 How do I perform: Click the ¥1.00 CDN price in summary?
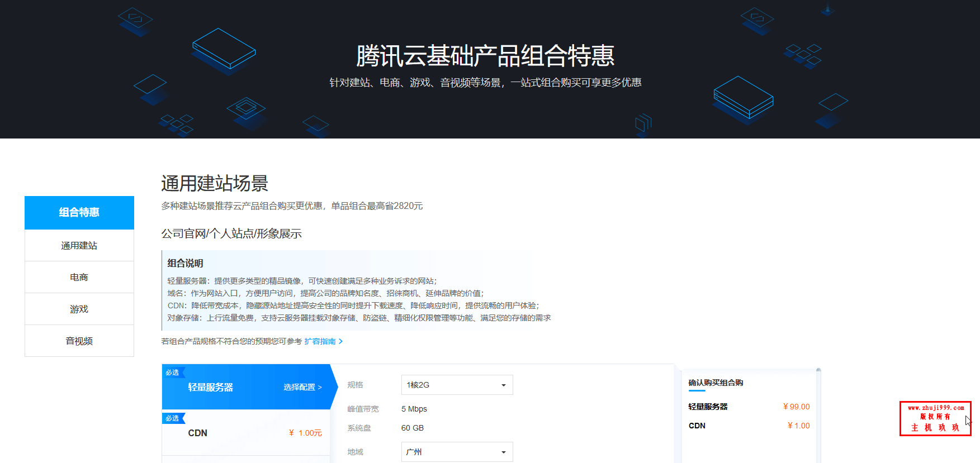point(798,426)
